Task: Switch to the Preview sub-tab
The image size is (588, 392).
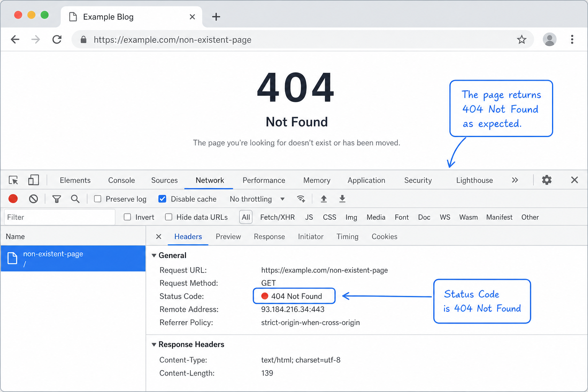Action: [x=228, y=237]
